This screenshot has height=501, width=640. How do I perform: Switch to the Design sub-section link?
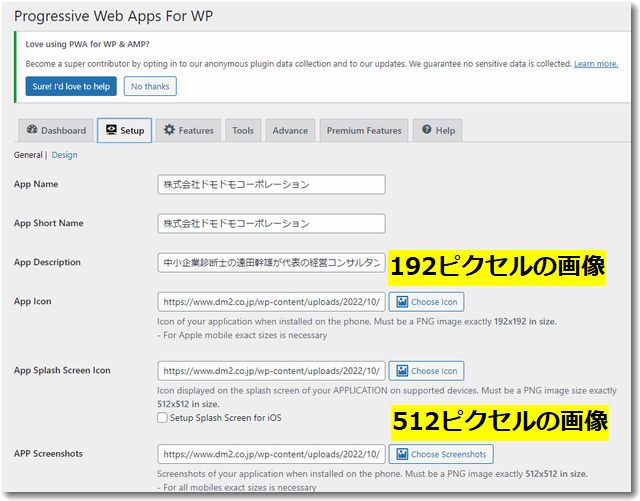click(x=64, y=155)
